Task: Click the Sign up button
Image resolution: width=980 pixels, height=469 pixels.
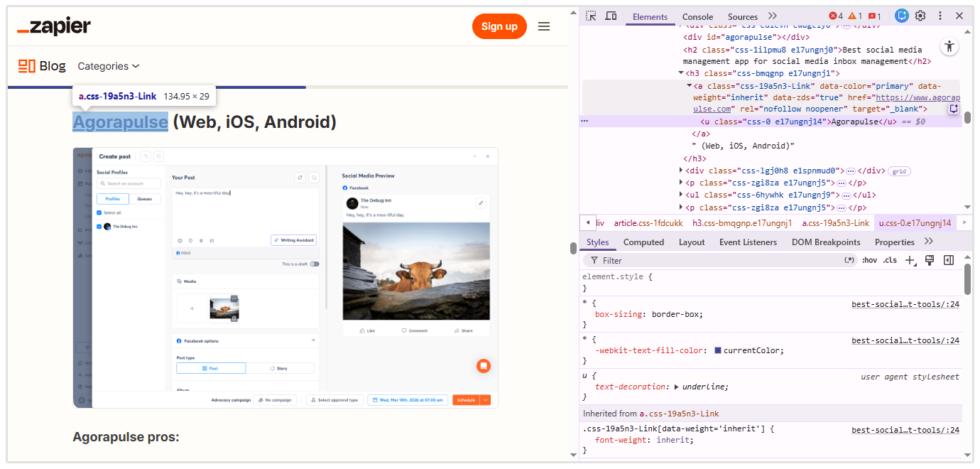Action: pyautogui.click(x=499, y=26)
